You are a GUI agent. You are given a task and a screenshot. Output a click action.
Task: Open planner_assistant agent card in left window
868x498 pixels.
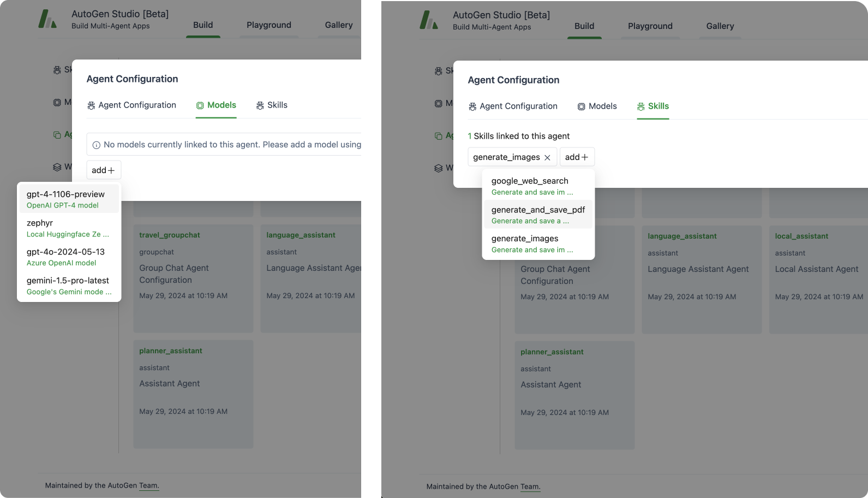(x=193, y=394)
